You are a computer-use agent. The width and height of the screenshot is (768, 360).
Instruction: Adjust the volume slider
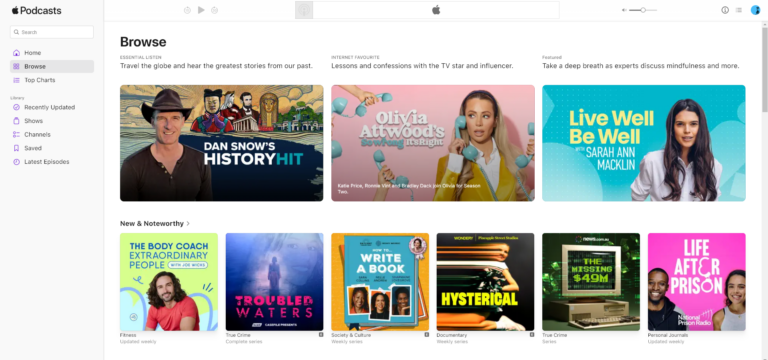[x=643, y=10]
